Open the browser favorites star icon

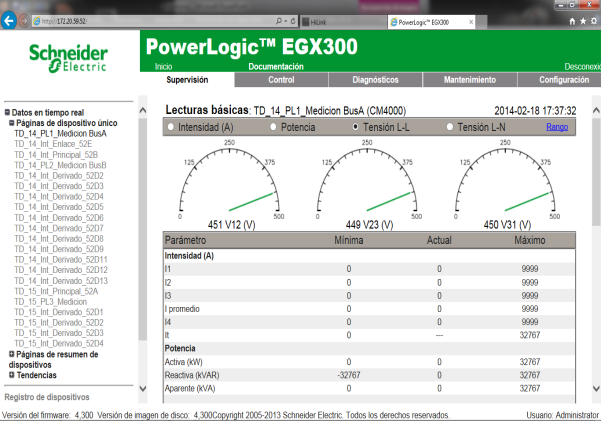pos(581,19)
